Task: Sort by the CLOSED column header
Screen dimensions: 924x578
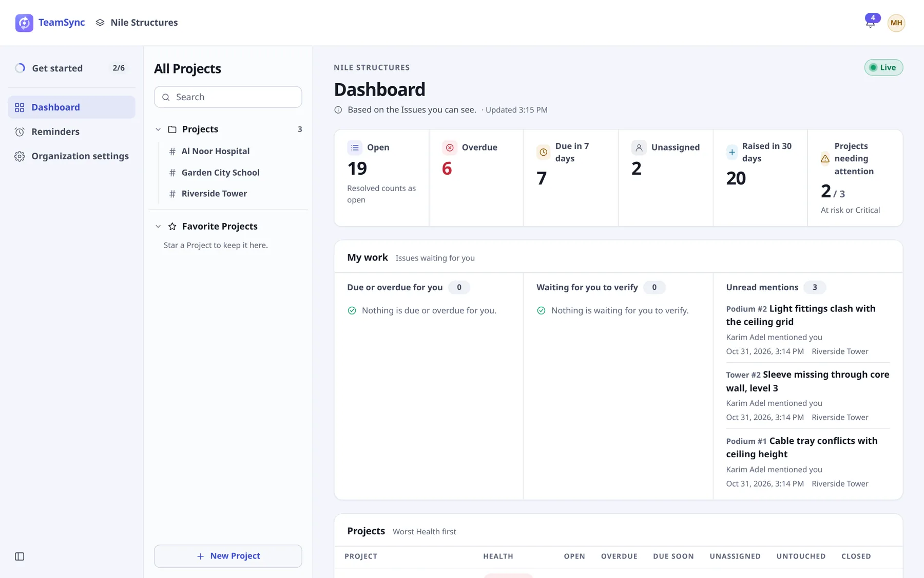Action: click(856, 556)
